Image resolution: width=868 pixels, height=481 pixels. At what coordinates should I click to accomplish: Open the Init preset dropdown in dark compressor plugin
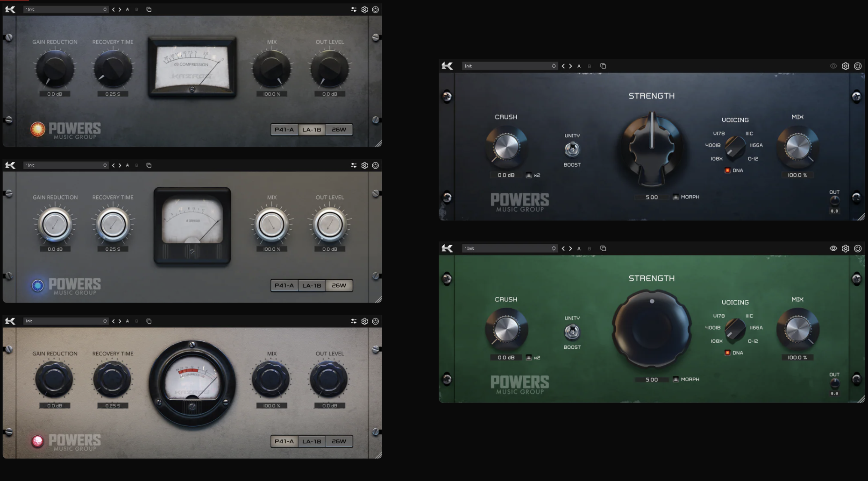tap(66, 9)
